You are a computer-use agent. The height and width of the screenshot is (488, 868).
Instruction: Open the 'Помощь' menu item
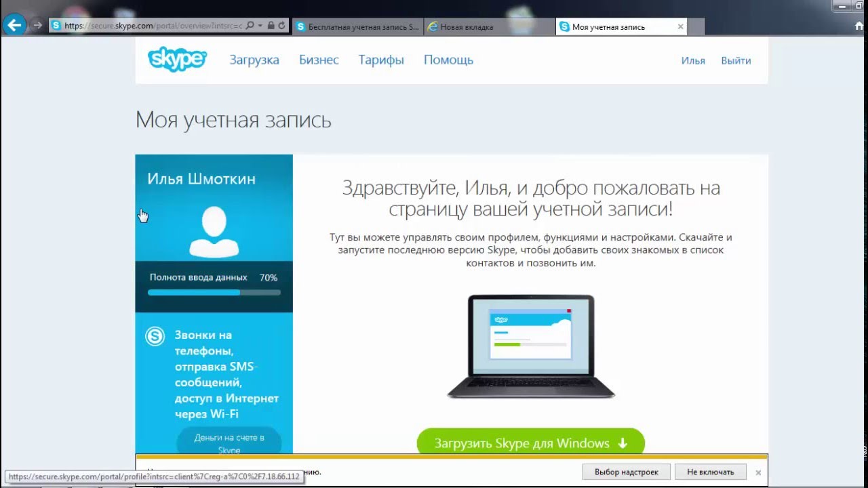point(448,60)
